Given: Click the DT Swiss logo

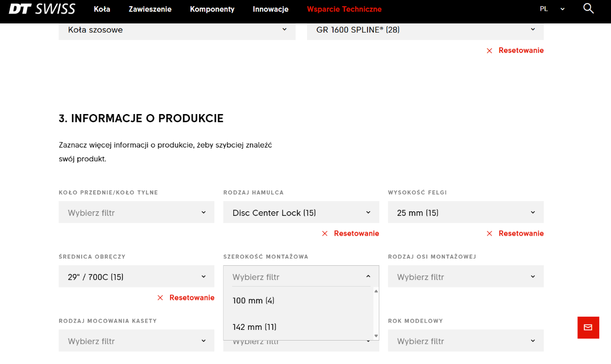Looking at the screenshot, I should click(x=42, y=9).
